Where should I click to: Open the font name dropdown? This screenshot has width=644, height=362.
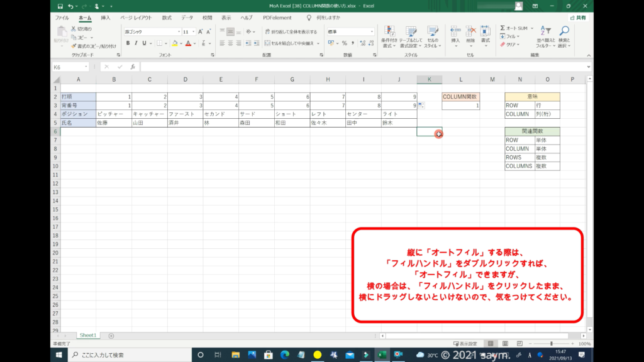pos(178,31)
